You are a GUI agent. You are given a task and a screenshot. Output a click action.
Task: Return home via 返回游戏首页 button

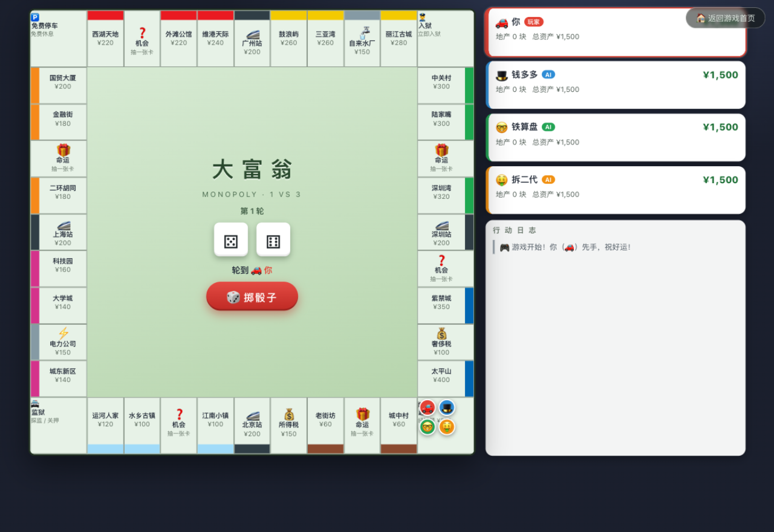tap(726, 18)
